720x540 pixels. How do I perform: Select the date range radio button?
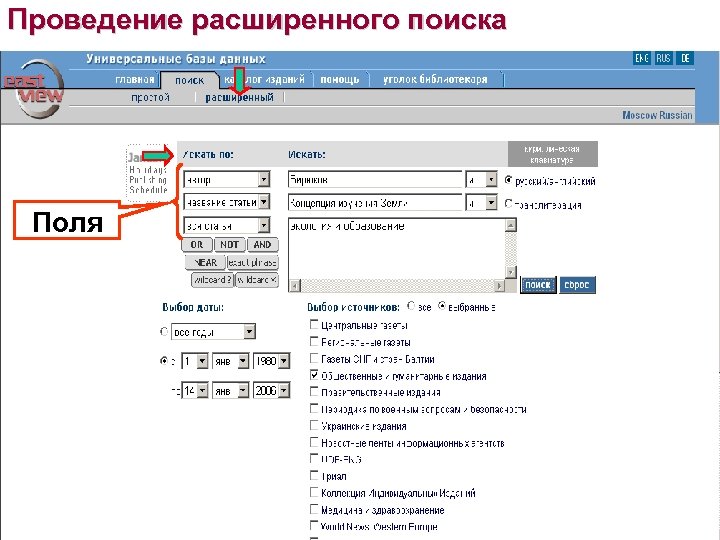[x=164, y=361]
